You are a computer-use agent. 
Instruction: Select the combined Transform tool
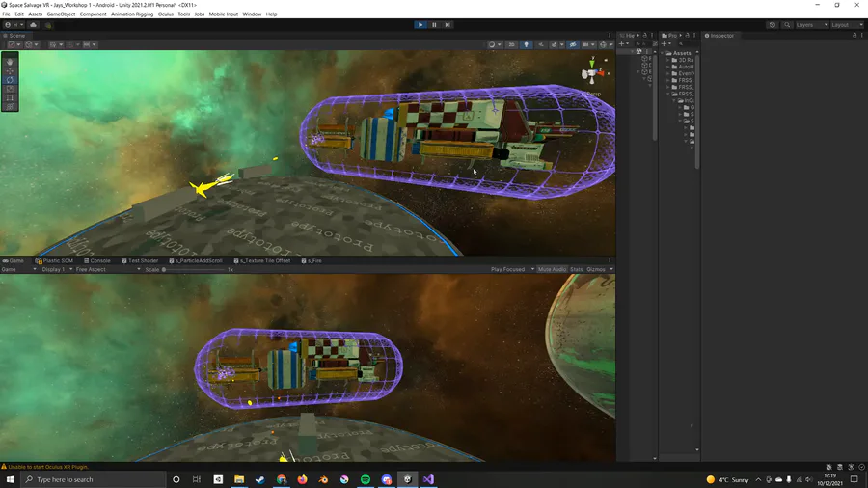(10, 106)
